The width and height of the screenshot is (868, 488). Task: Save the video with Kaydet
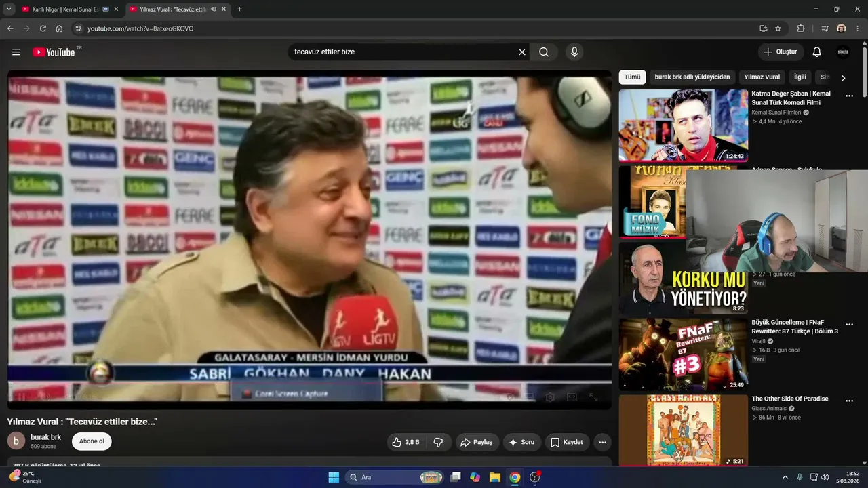click(567, 442)
